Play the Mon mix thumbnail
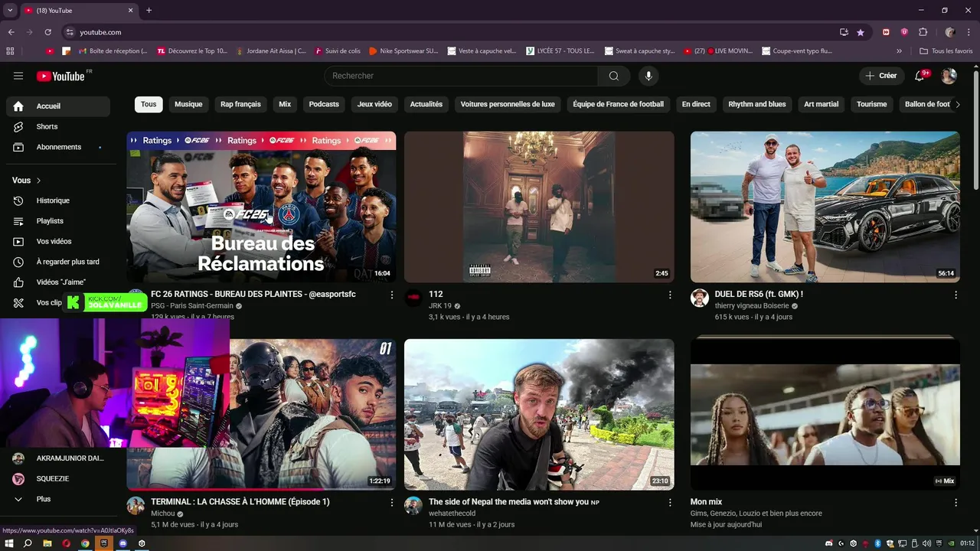The width and height of the screenshot is (980, 551). pos(825,414)
